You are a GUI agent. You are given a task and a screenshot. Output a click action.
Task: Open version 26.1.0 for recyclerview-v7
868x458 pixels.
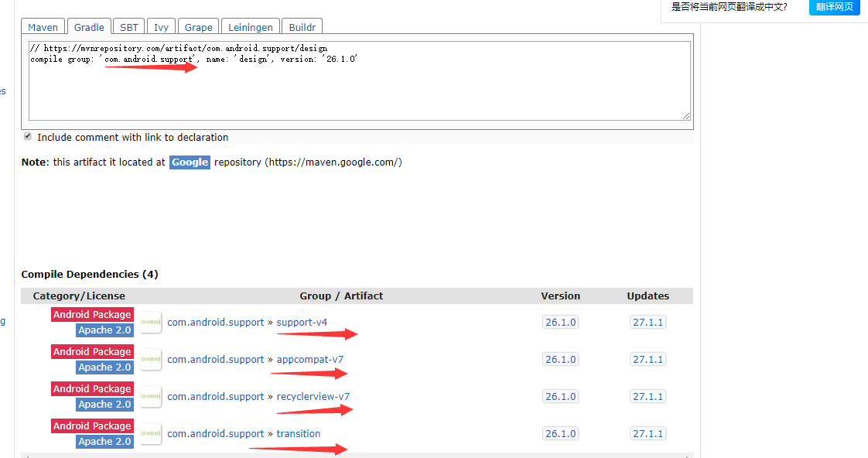coord(561,397)
